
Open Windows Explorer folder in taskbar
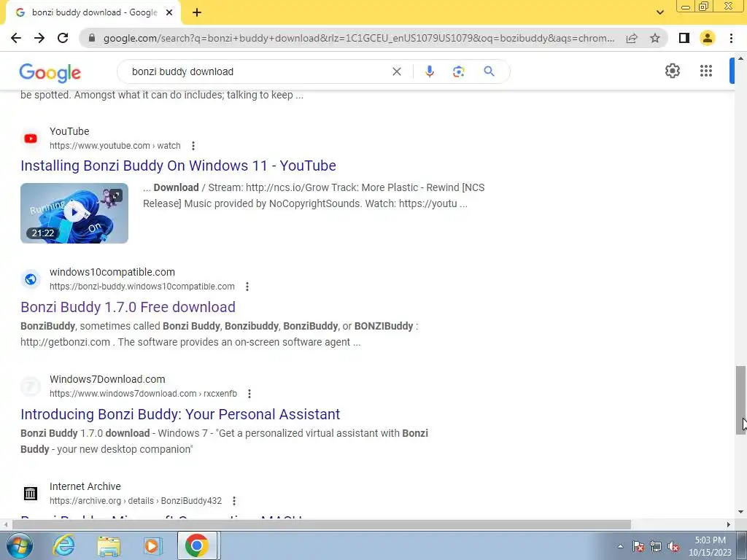109,545
